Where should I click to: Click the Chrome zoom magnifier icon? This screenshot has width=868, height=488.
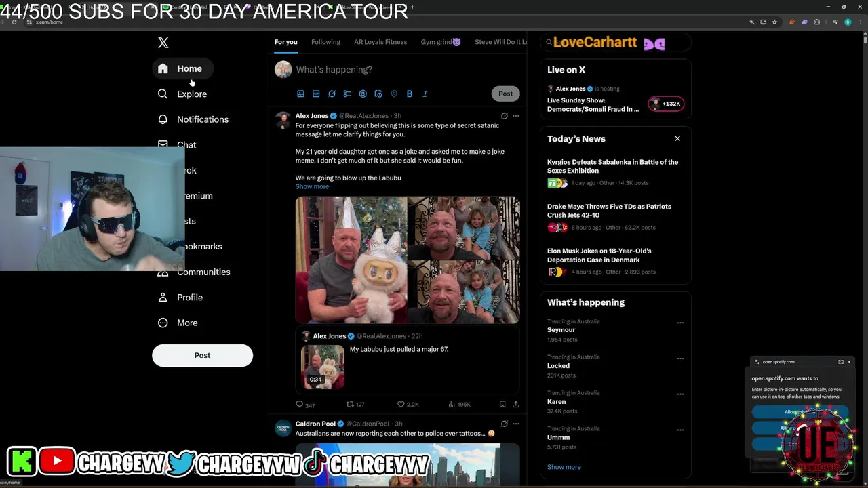point(752,22)
